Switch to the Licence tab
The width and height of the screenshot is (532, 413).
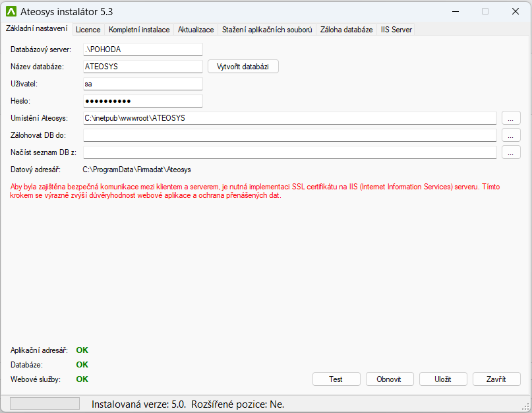pos(88,30)
